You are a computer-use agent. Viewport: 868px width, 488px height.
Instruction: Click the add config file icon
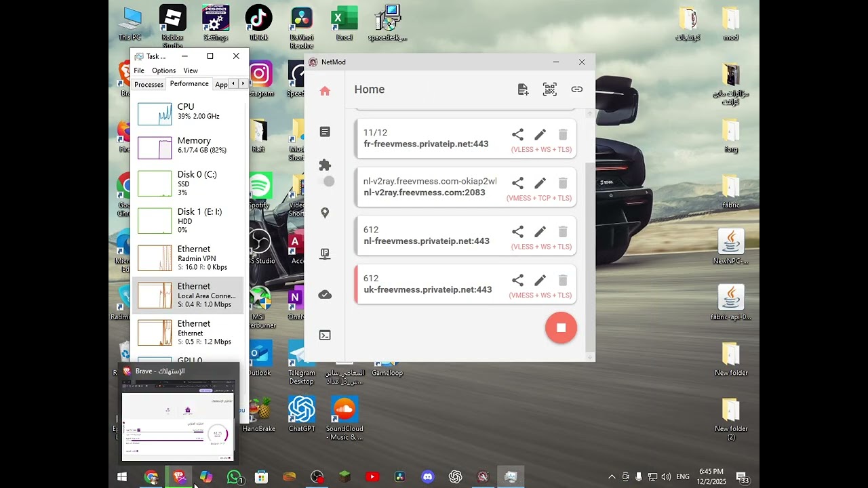tap(523, 89)
